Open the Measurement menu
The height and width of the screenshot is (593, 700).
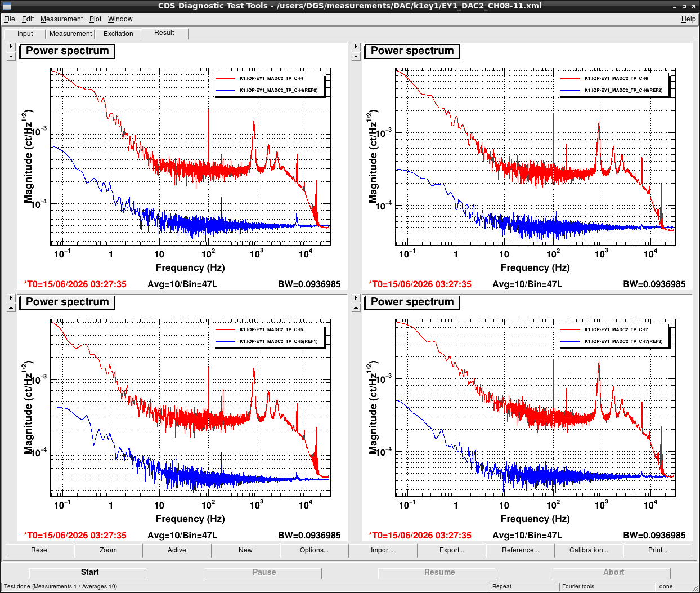(x=61, y=19)
